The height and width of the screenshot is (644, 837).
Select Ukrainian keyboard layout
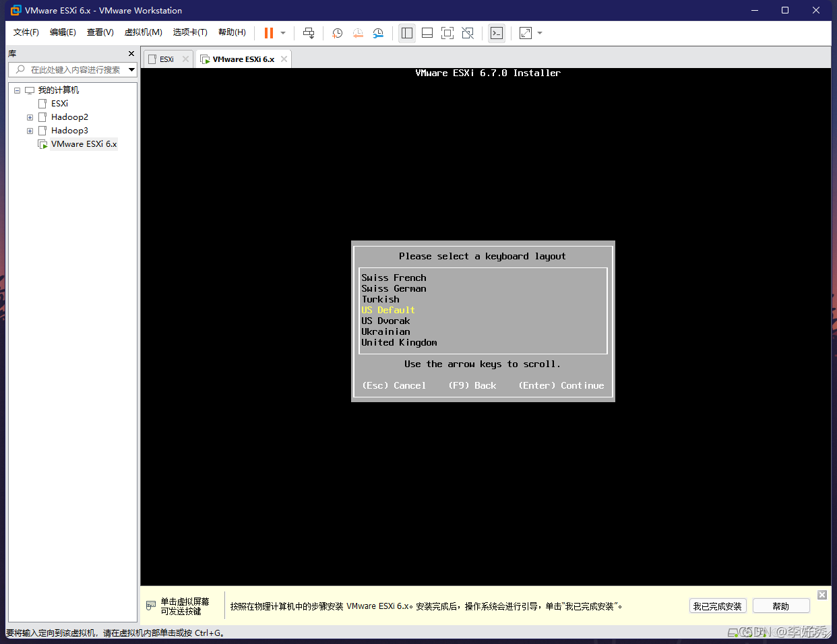click(385, 331)
